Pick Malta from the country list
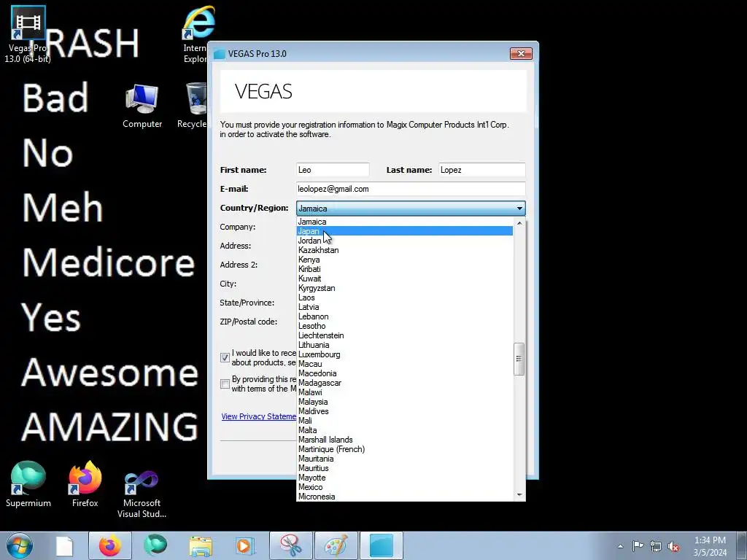Screen dimensions: 747x560 coord(404,430)
